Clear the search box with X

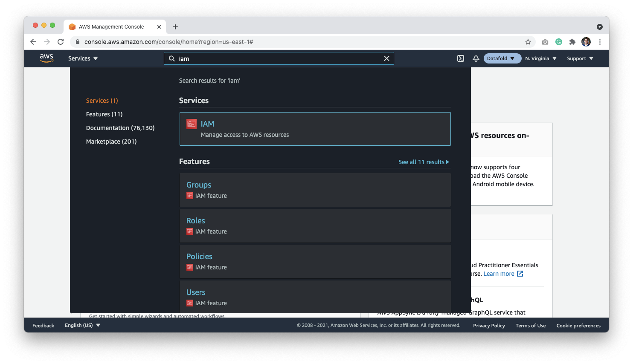coord(386,58)
